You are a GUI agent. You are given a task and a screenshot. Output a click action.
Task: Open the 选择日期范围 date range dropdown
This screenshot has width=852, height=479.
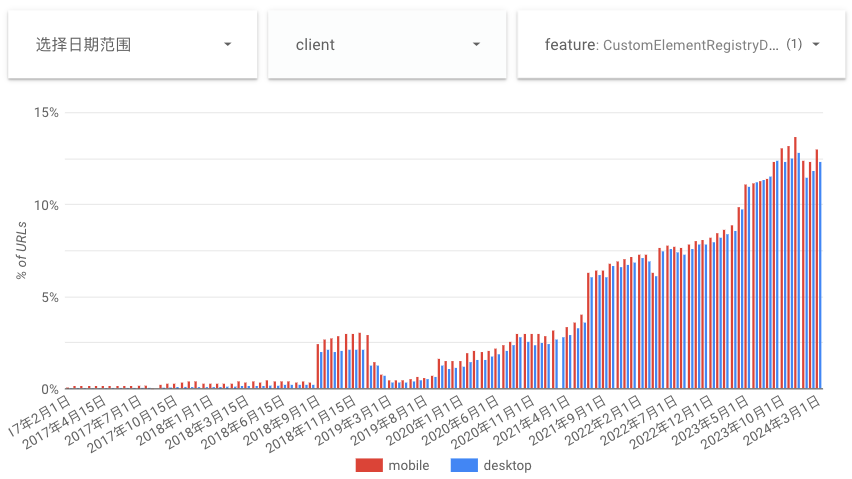click(x=133, y=45)
